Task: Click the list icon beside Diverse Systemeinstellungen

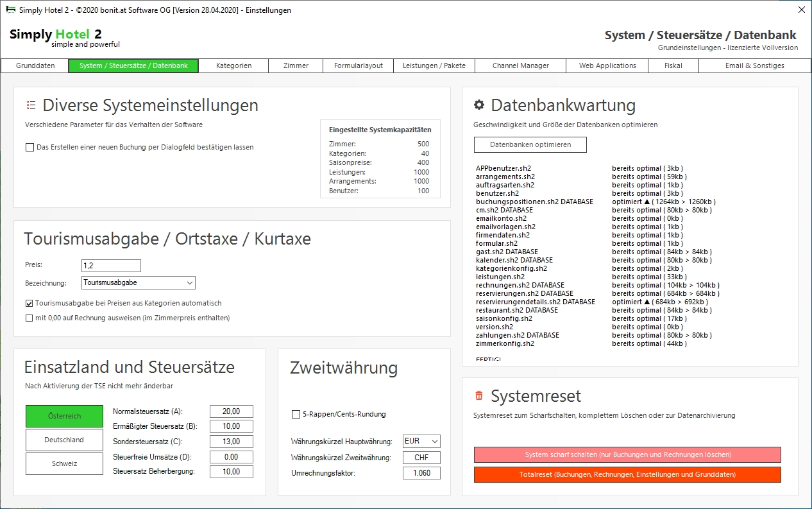Action: (31, 105)
